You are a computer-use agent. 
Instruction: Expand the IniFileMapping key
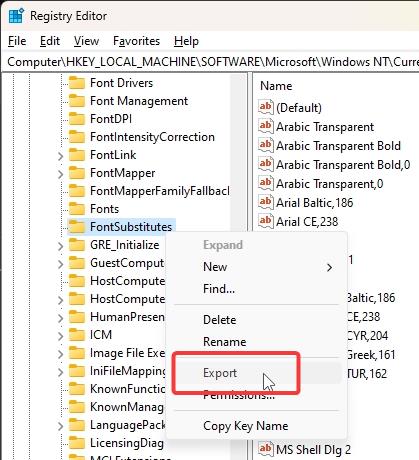click(60, 372)
